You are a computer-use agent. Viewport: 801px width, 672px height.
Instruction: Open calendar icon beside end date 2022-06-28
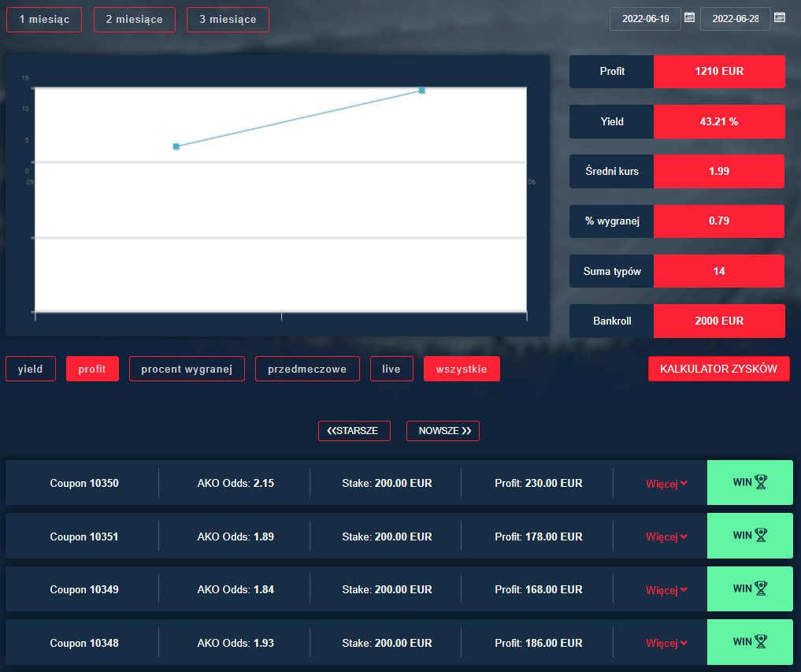pyautogui.click(x=780, y=17)
